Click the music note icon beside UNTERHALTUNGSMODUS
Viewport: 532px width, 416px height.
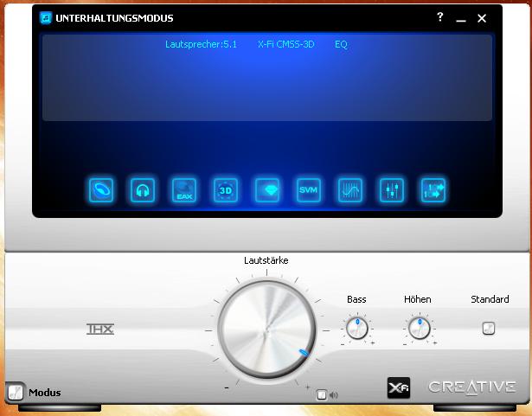click(x=46, y=17)
